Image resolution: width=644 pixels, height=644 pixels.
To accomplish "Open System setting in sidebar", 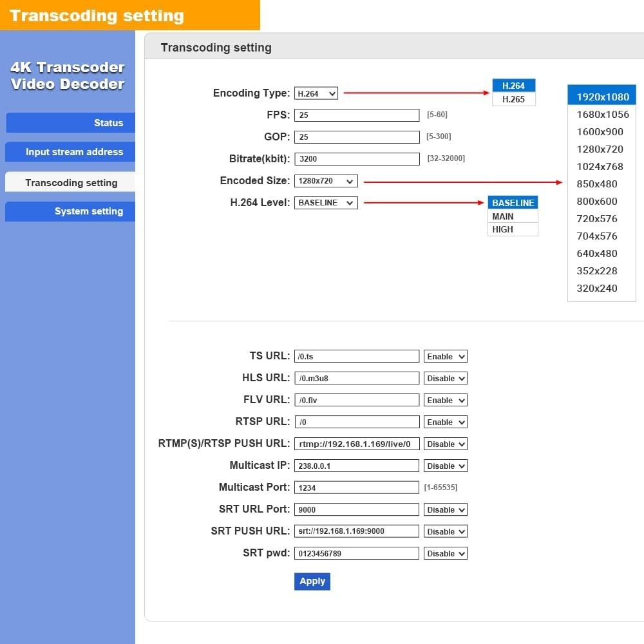I will (x=70, y=211).
